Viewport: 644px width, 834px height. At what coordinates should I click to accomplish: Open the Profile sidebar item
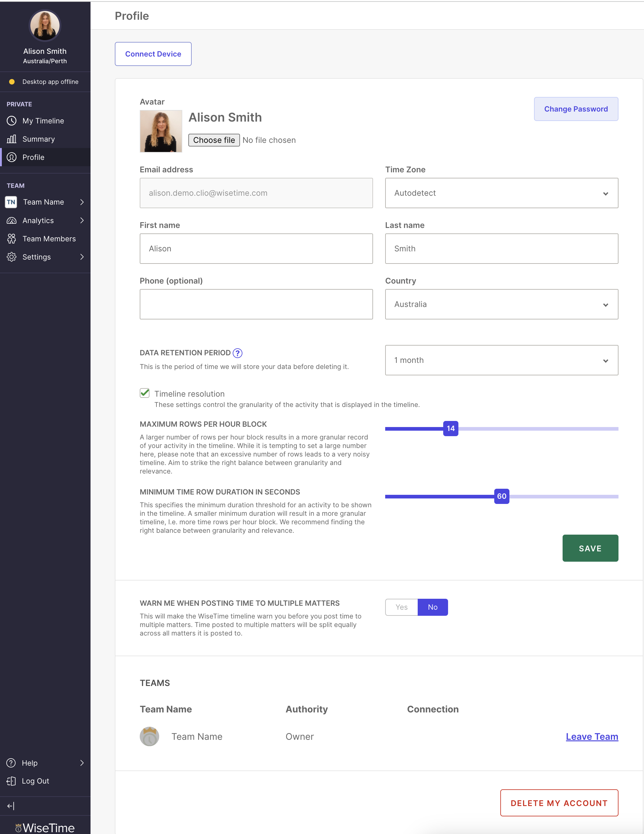click(x=45, y=157)
